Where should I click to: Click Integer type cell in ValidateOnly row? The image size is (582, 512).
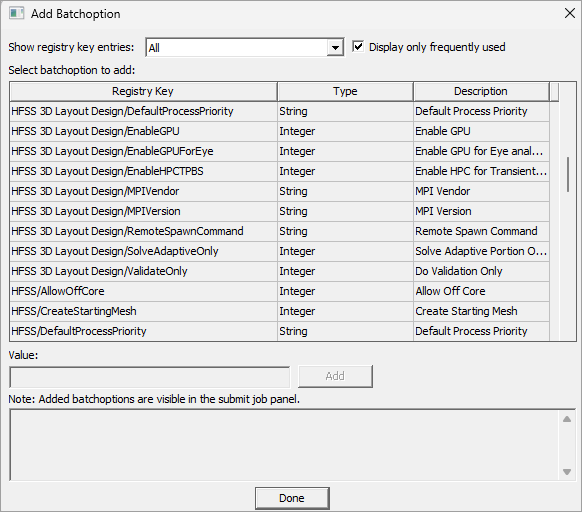pyautogui.click(x=345, y=271)
